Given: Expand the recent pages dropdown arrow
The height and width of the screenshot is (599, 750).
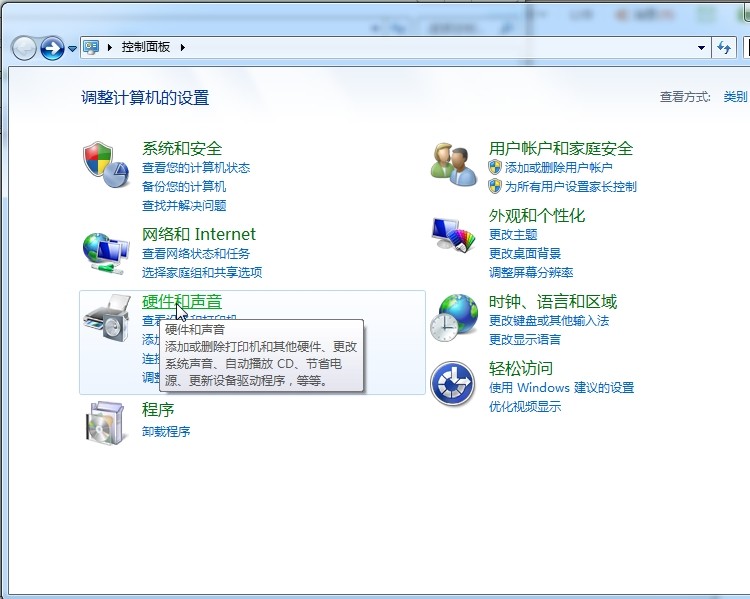Looking at the screenshot, I should 72,48.
